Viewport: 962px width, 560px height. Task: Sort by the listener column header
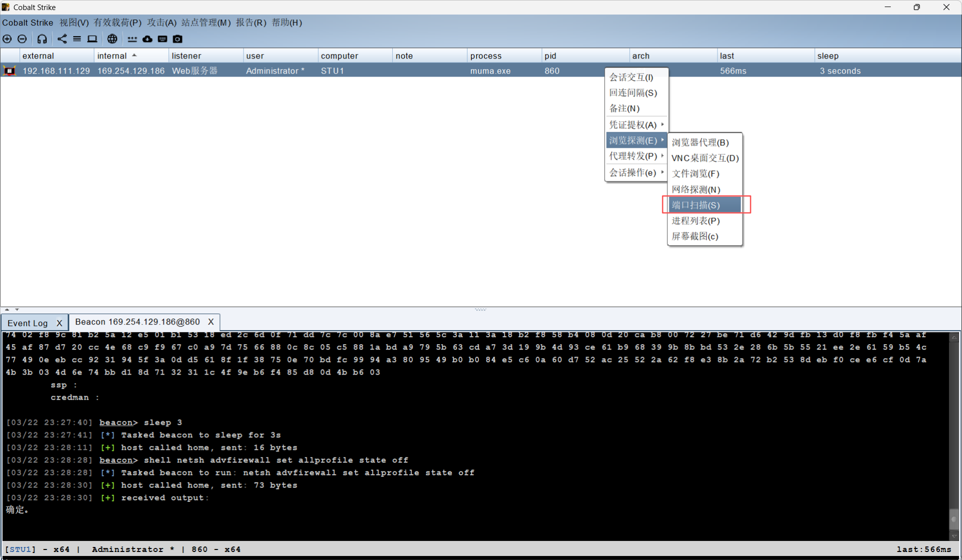pyautogui.click(x=206, y=56)
